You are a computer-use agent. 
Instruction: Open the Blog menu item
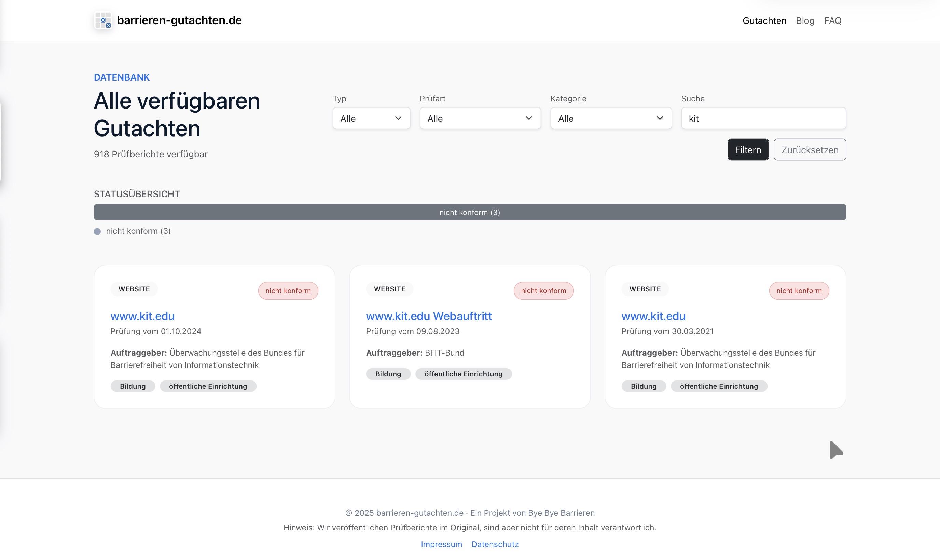[805, 21]
